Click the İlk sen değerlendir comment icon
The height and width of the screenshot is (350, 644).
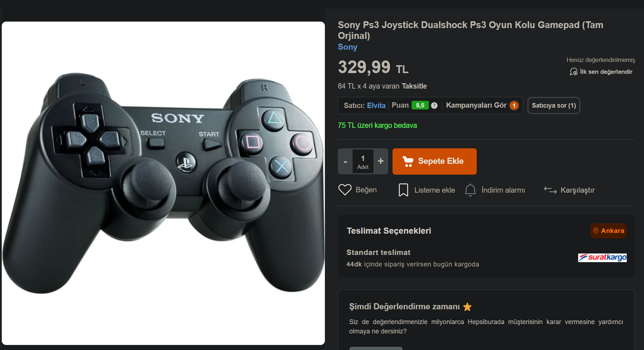click(x=573, y=72)
